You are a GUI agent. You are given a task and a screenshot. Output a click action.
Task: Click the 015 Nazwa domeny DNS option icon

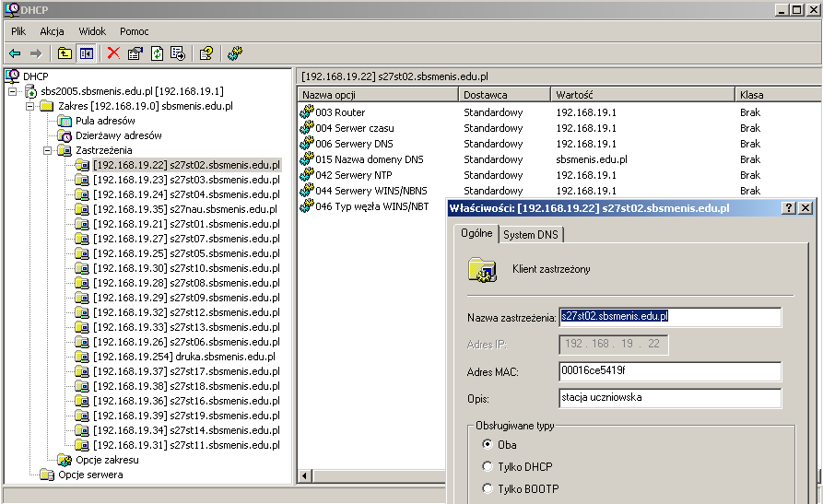[x=307, y=159]
